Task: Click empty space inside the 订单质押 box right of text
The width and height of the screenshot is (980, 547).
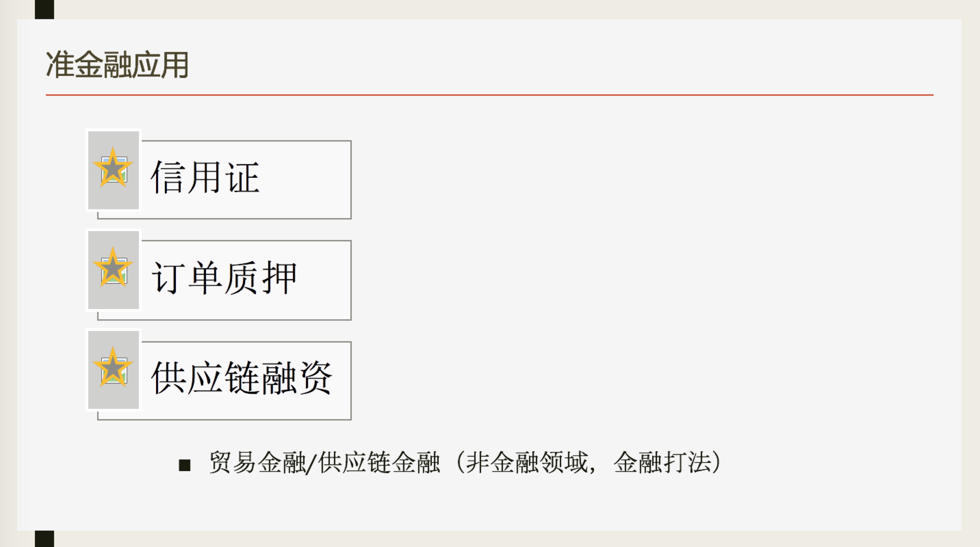Action: [x=323, y=280]
